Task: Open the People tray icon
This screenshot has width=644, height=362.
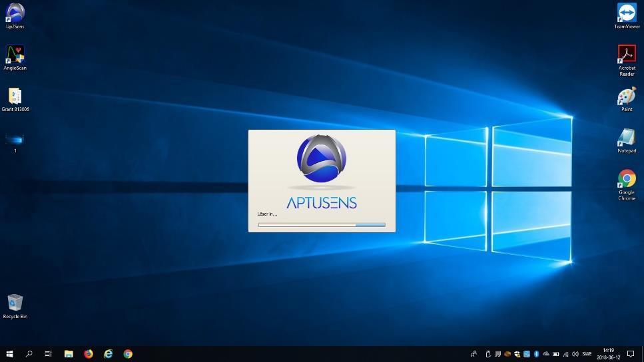Action: coord(474,354)
